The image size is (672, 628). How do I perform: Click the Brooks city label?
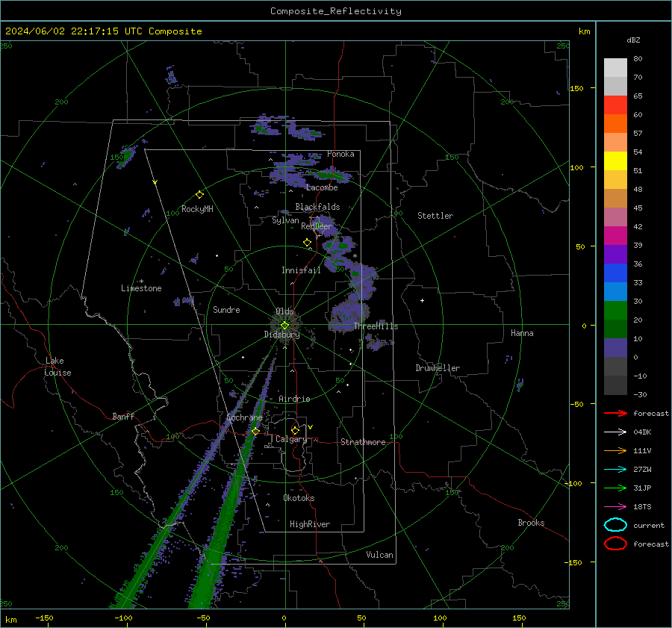(x=531, y=523)
